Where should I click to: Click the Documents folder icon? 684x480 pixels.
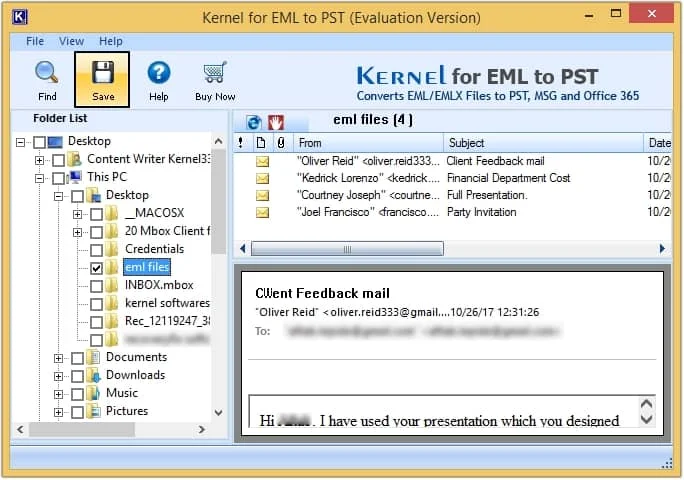tap(93, 357)
